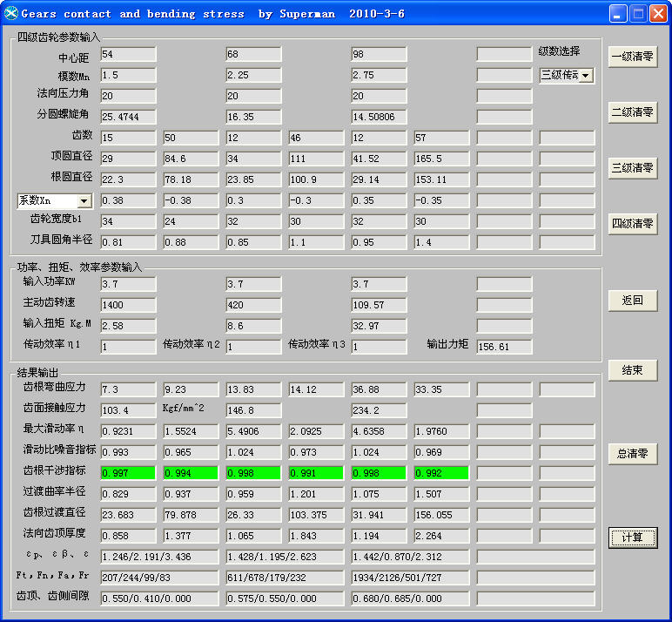Click the 齿数 field with value 46
This screenshot has height=622, width=672.
(x=316, y=138)
